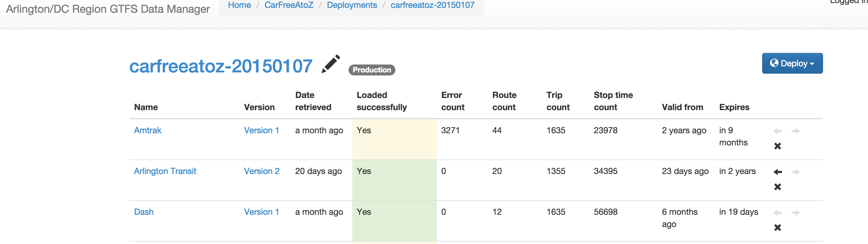
Task: Click Arlington Transit right arrow icon
Action: (796, 172)
